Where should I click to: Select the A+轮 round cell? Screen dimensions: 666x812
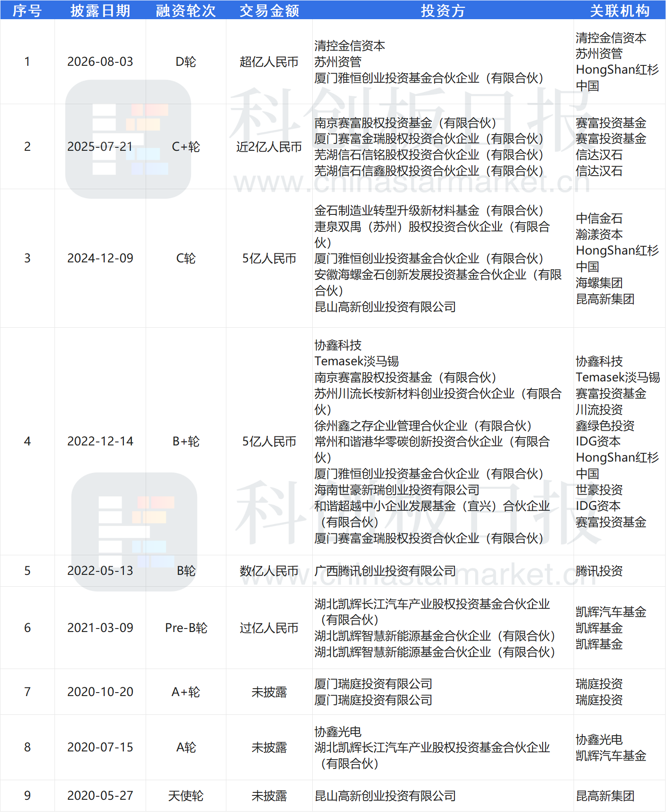[x=186, y=692]
